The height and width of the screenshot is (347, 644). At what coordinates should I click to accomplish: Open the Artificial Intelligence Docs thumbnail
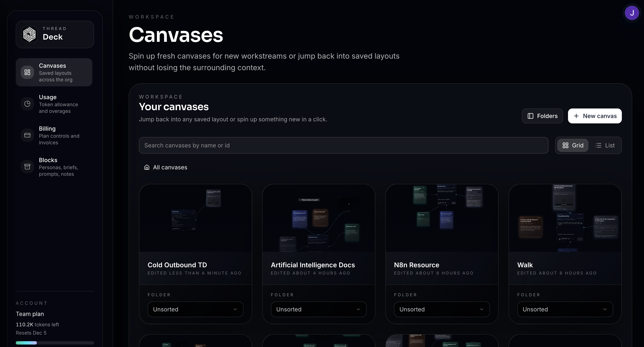coord(318,218)
